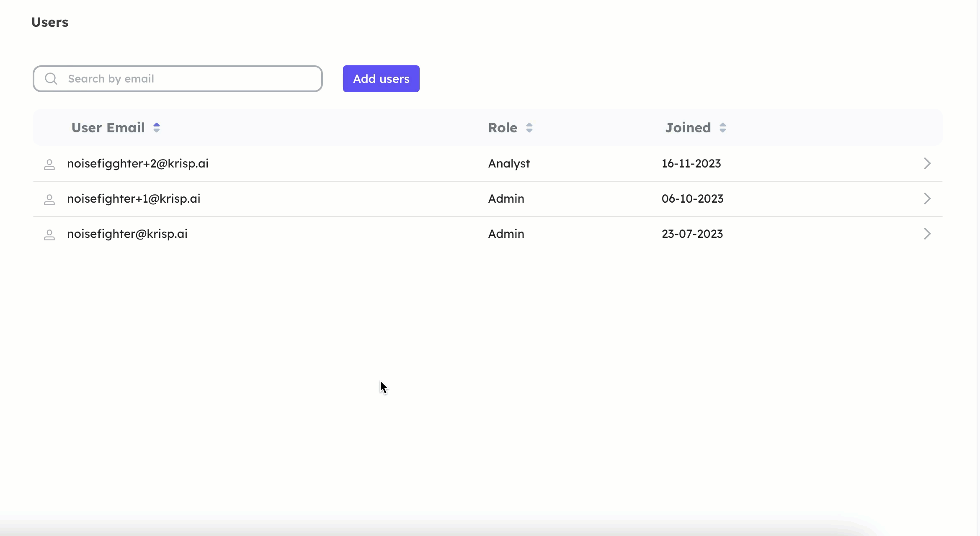
Task: Click the Role column header
Action: coord(503,128)
